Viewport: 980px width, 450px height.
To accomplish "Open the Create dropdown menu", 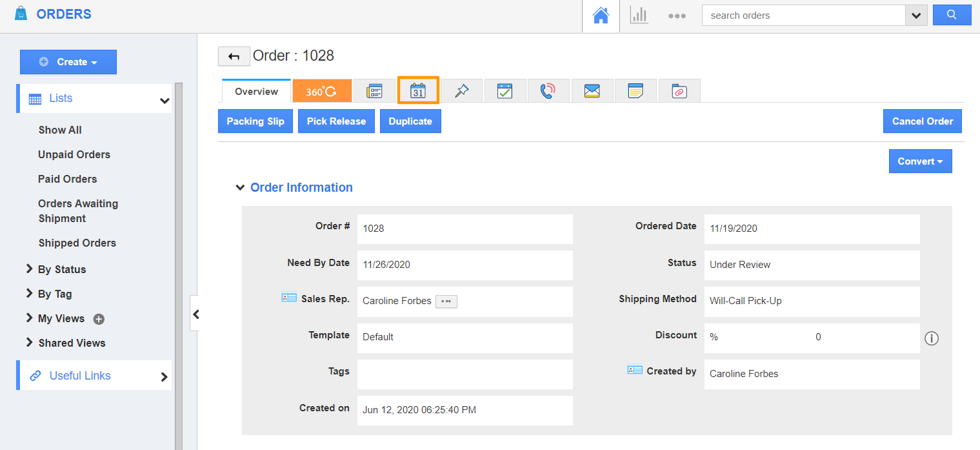I will 68,62.
